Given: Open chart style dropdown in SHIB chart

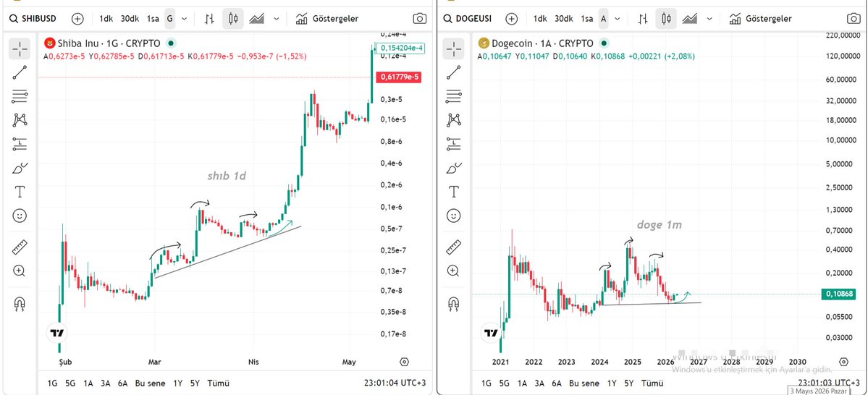Looking at the screenshot, I should [x=277, y=19].
